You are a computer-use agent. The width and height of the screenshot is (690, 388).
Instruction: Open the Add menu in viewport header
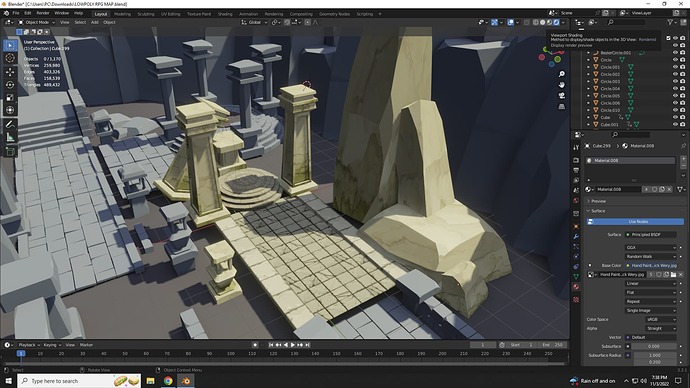pos(95,22)
